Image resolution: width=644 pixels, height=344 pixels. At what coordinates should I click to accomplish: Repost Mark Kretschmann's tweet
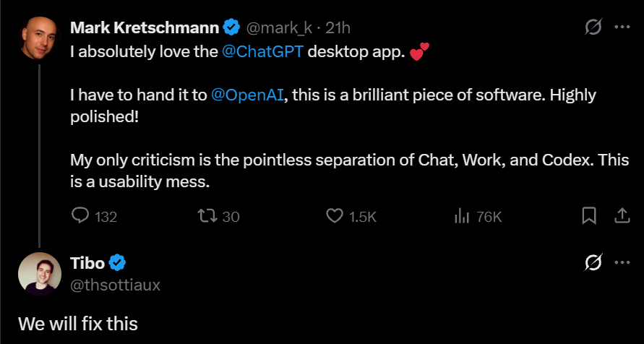218,216
